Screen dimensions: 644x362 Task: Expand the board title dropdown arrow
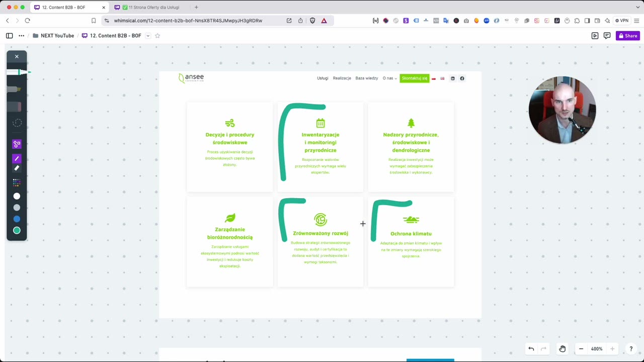[148, 36]
